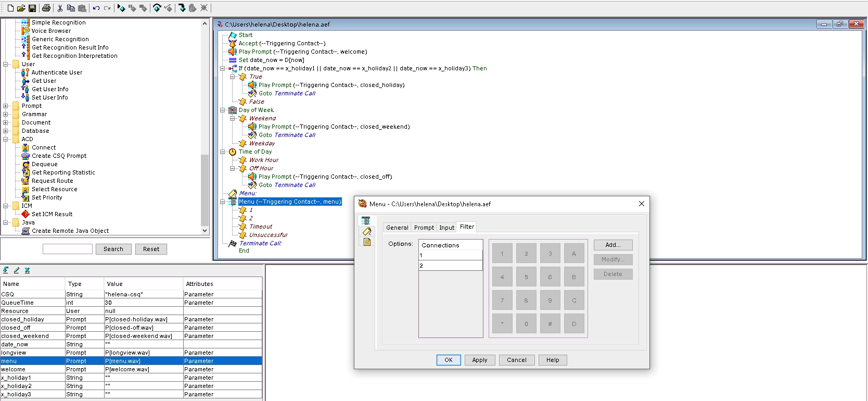The image size is (868, 401).
Task: Collapse the ACD folder in palette
Action: (x=6, y=139)
